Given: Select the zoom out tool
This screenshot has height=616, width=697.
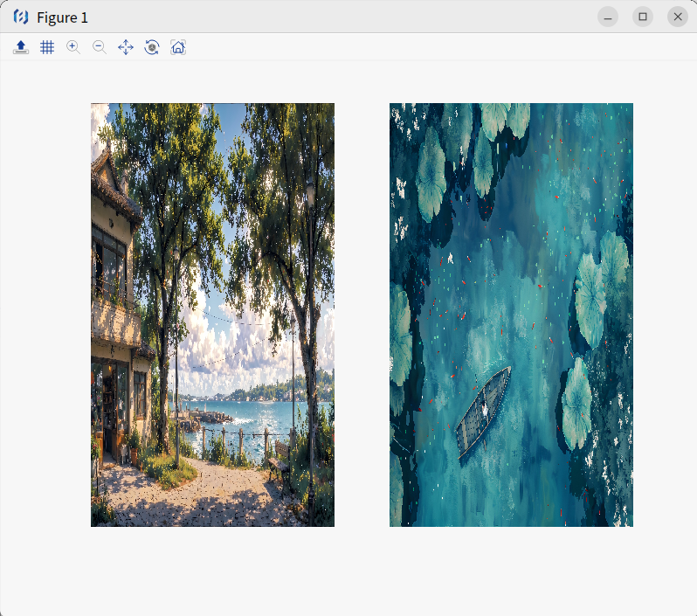Looking at the screenshot, I should click(100, 47).
